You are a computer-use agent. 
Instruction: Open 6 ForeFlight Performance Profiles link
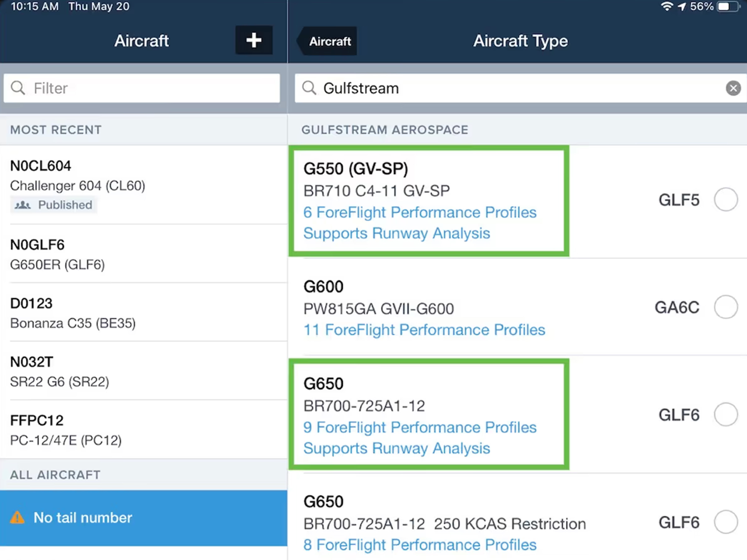[420, 212]
